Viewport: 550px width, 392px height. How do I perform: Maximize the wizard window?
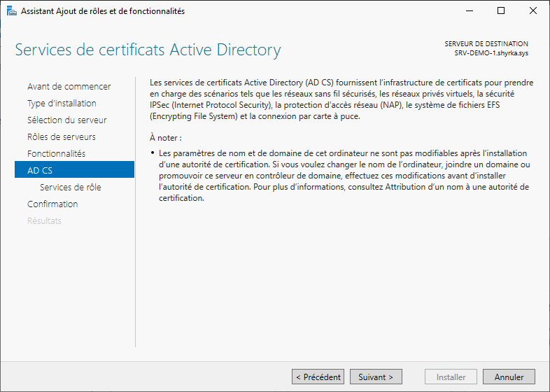click(x=501, y=11)
